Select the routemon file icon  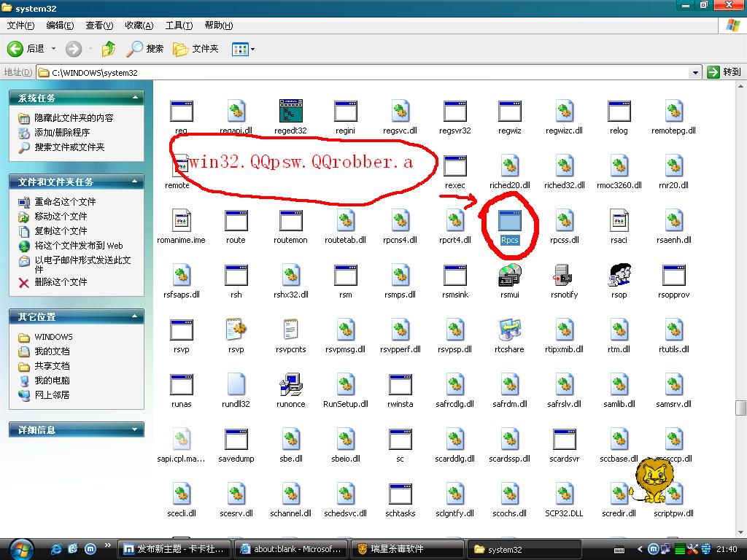290,221
